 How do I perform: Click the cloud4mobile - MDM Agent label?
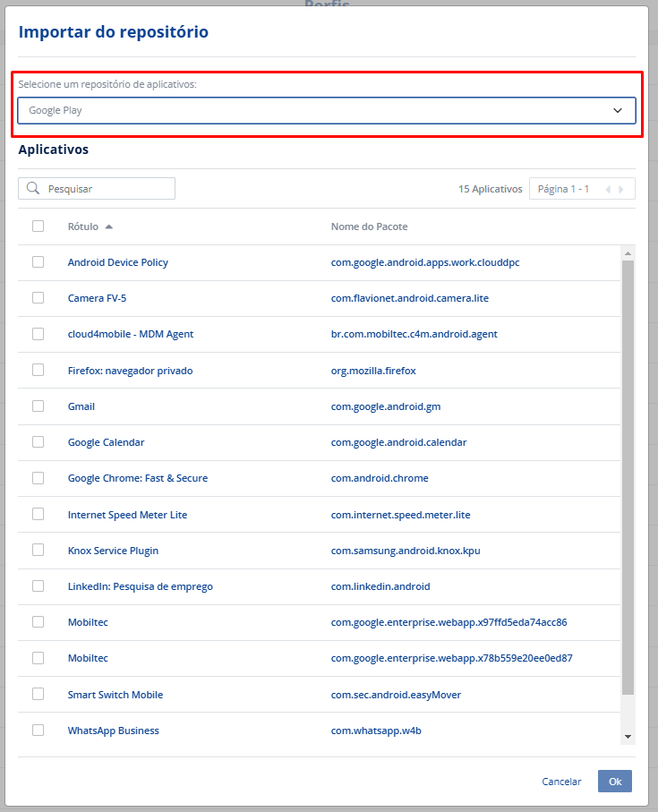(131, 334)
